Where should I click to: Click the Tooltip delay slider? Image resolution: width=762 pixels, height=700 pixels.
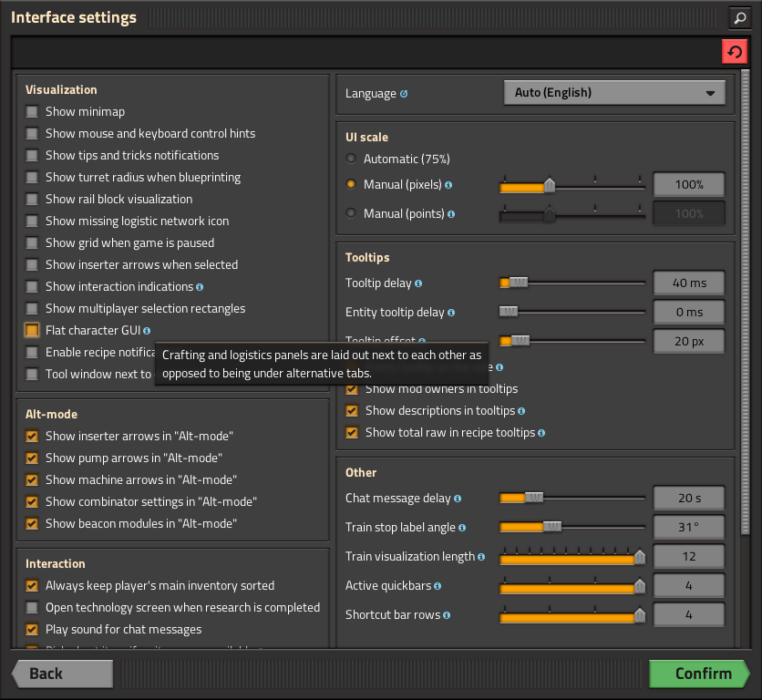[572, 283]
